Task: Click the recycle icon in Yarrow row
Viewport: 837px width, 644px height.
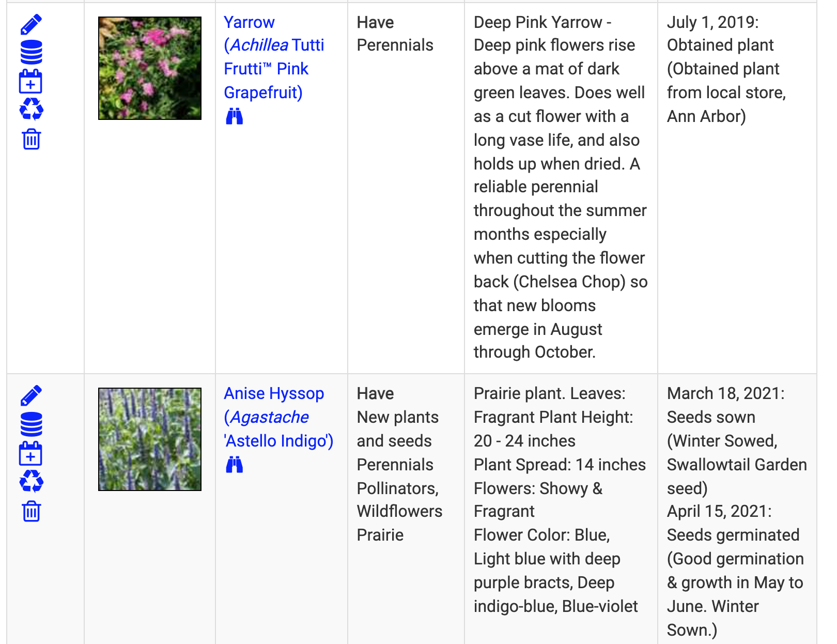Action: [x=31, y=110]
